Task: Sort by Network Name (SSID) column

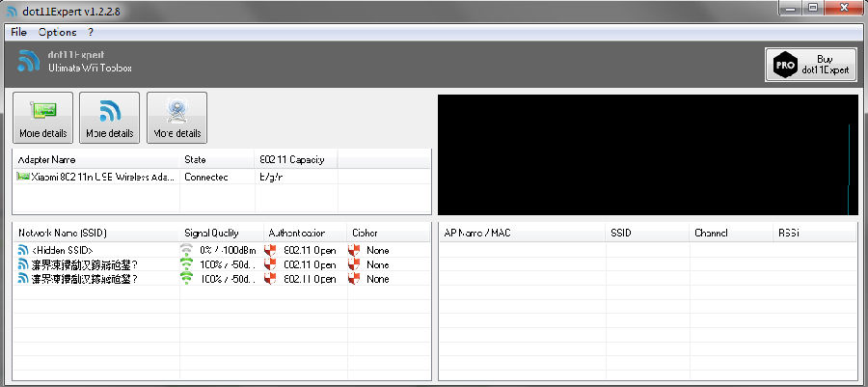Action: coord(62,233)
